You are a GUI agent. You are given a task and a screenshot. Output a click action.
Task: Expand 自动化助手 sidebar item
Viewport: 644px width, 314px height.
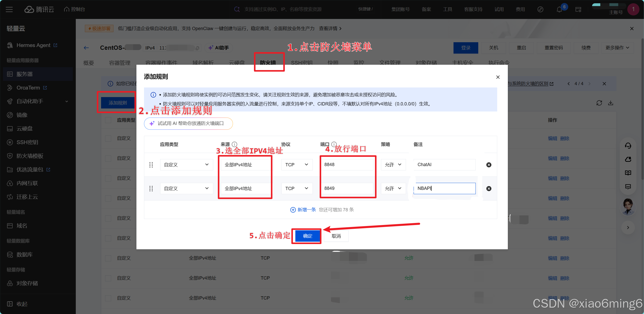[x=38, y=101]
